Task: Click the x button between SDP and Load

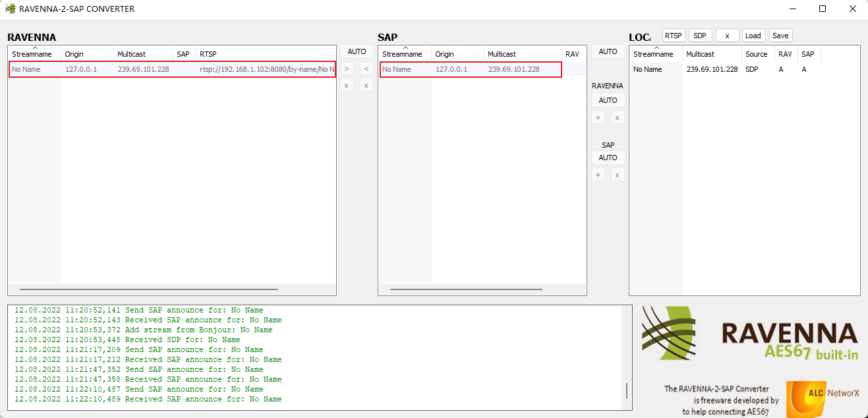Action: click(x=727, y=36)
